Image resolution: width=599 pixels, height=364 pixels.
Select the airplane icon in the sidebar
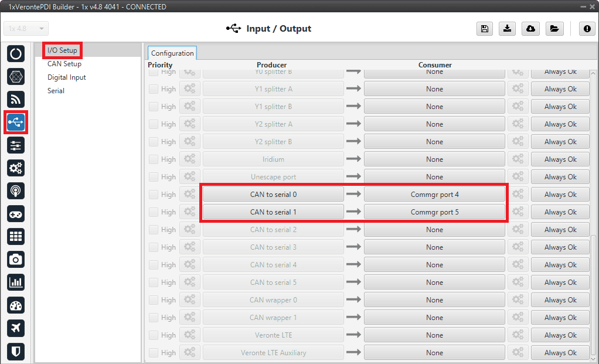16,328
